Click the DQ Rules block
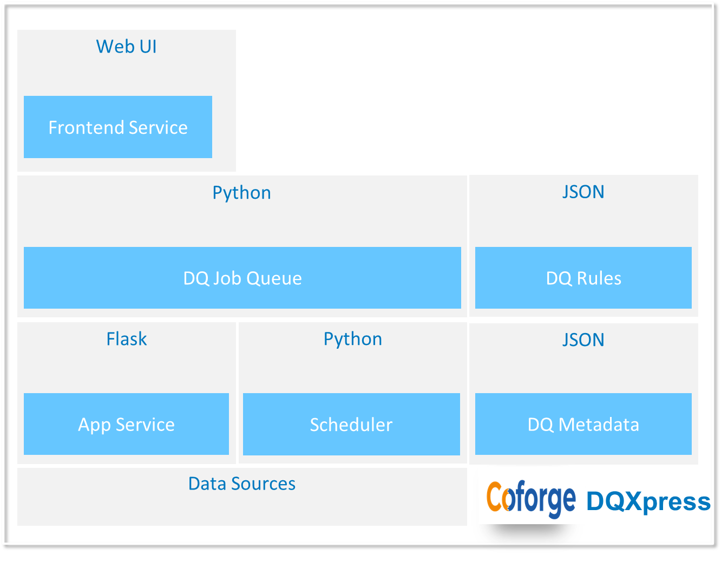The image size is (728, 561). (583, 278)
